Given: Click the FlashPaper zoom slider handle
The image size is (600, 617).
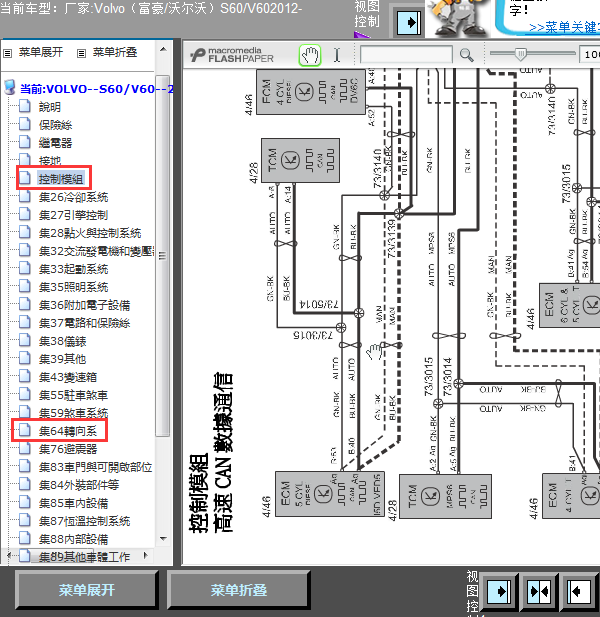Looking at the screenshot, I should 521,54.
